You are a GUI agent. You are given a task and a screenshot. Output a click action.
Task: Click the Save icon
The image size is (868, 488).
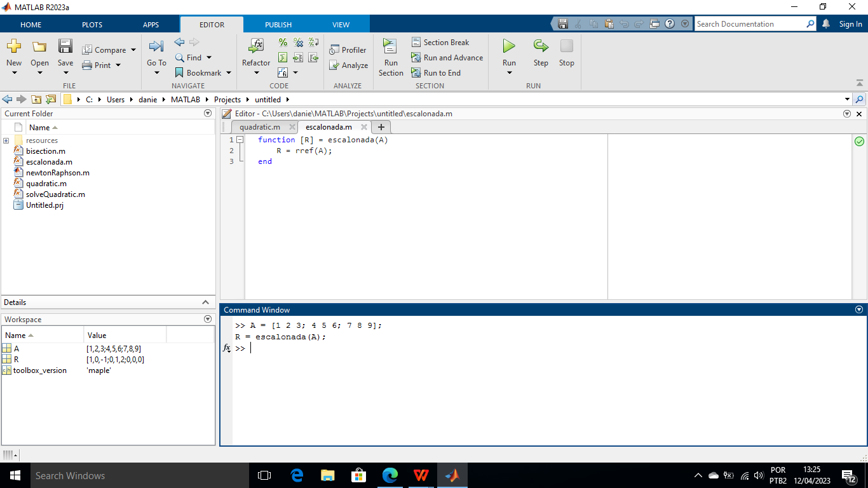coord(65,46)
